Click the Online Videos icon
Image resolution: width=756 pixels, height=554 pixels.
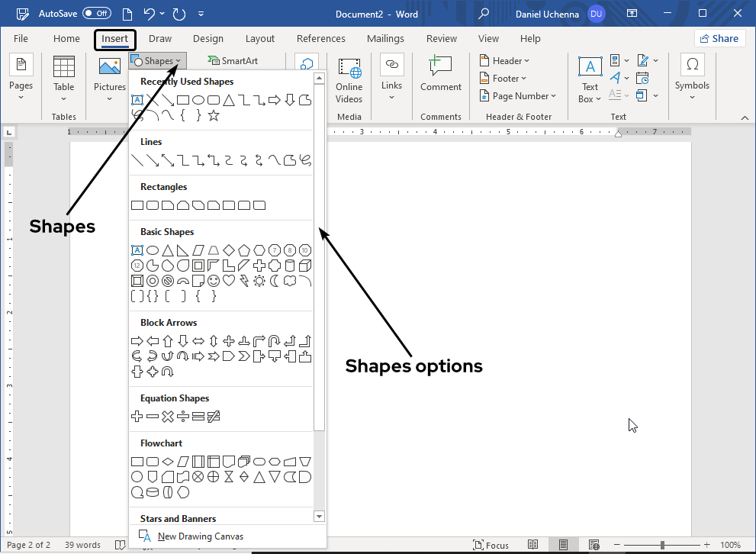click(349, 82)
